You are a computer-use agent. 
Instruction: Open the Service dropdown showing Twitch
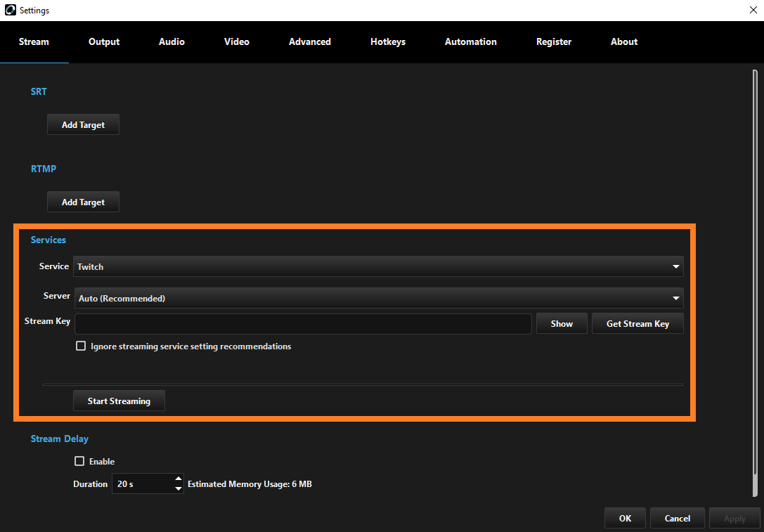click(x=378, y=267)
